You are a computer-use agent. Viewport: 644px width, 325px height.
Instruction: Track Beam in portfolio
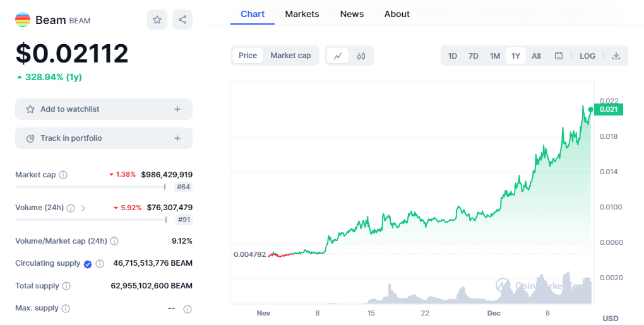104,138
